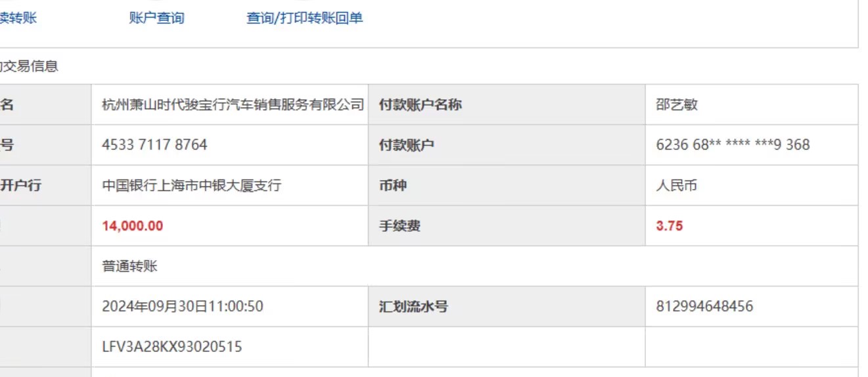Click serial number 812994648456
Viewport: 868px width, 377px height.
click(x=704, y=306)
